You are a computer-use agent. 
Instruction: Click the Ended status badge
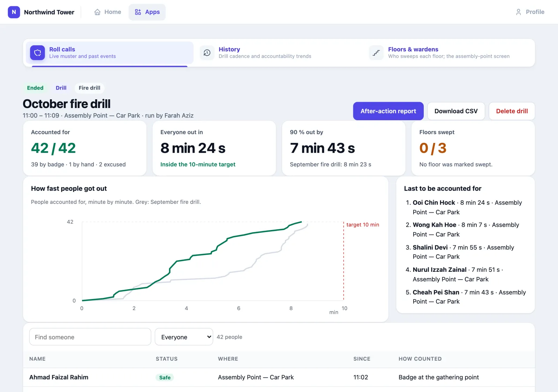click(35, 88)
